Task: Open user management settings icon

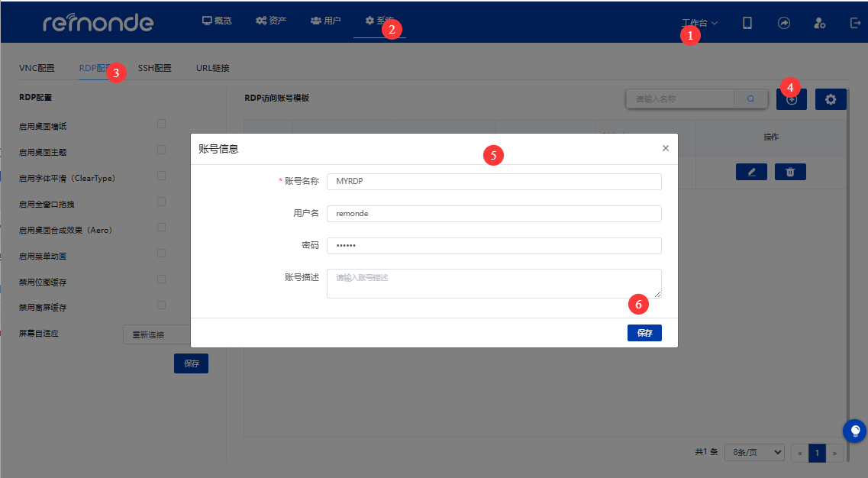Action: (819, 22)
